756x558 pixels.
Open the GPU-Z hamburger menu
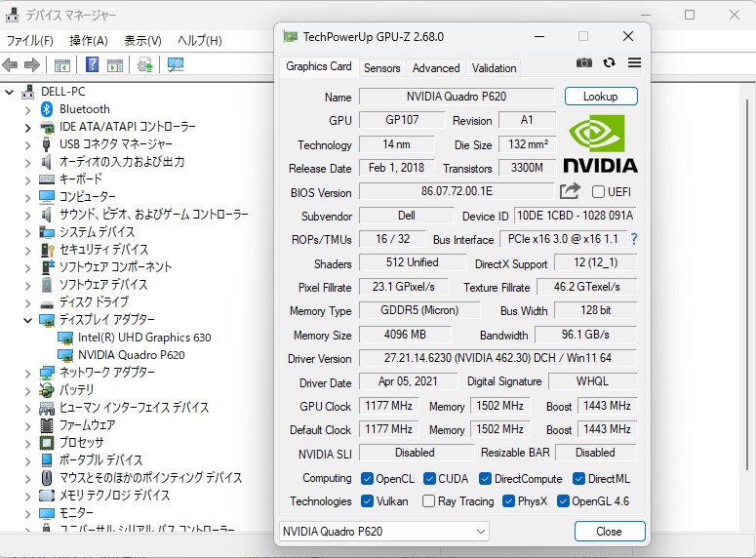coord(634,62)
